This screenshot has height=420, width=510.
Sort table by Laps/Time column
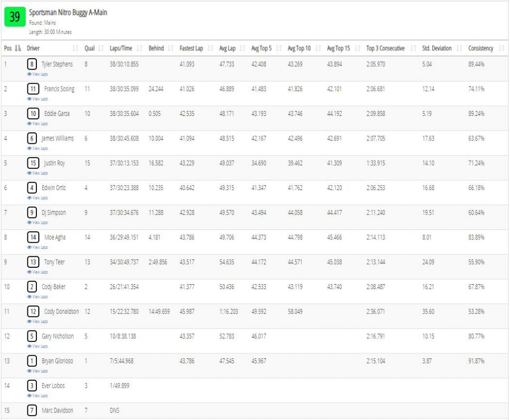point(126,48)
